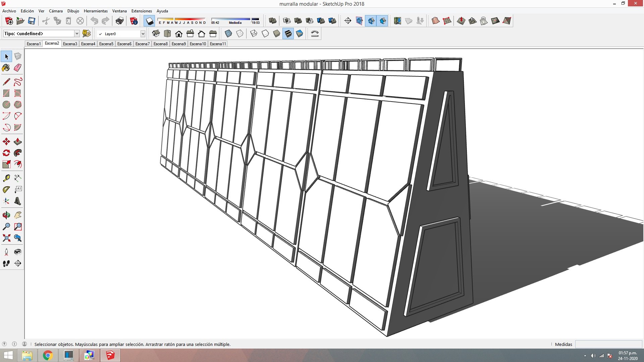Select the Paint Bucket tool

pos(6,68)
